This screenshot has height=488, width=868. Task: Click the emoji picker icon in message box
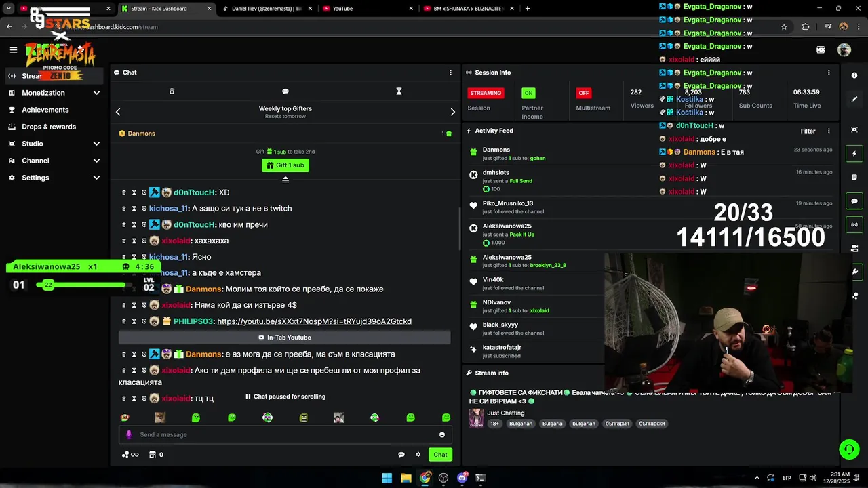click(442, 435)
